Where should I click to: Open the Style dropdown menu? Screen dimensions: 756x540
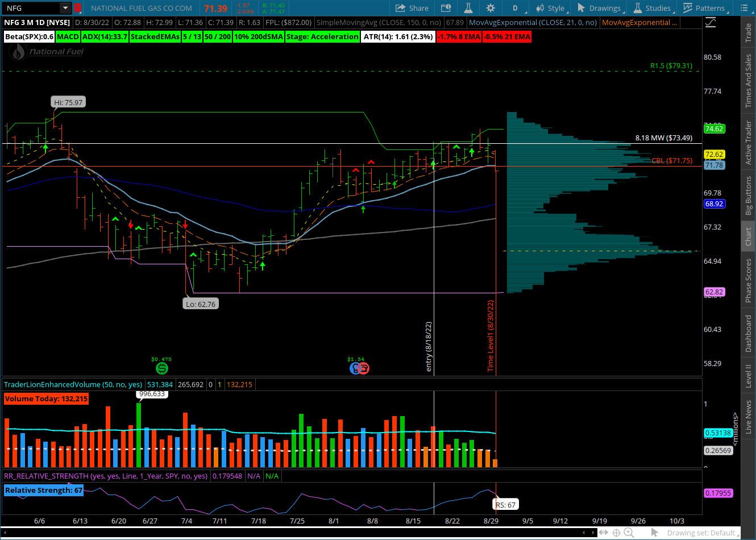pyautogui.click(x=551, y=8)
